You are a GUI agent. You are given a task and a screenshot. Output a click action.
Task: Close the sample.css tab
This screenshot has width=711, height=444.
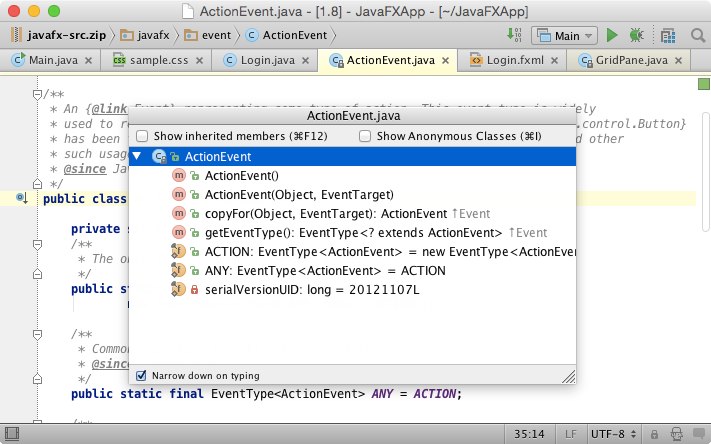coord(199,60)
